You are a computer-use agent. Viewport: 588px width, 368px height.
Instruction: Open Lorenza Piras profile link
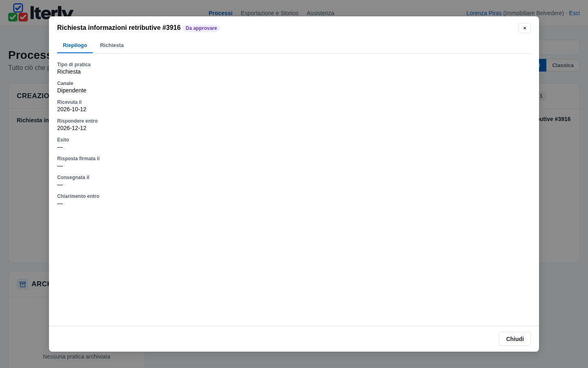point(484,13)
